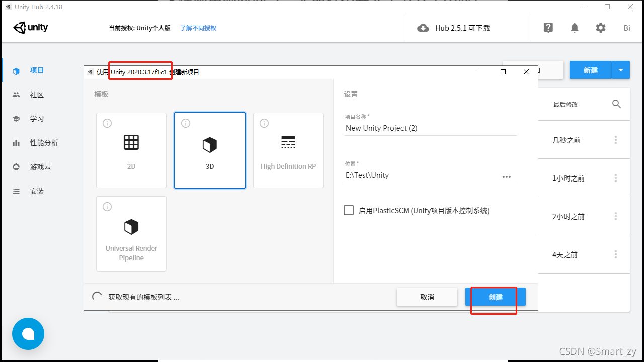Open info icon on the 2D template

click(107, 123)
